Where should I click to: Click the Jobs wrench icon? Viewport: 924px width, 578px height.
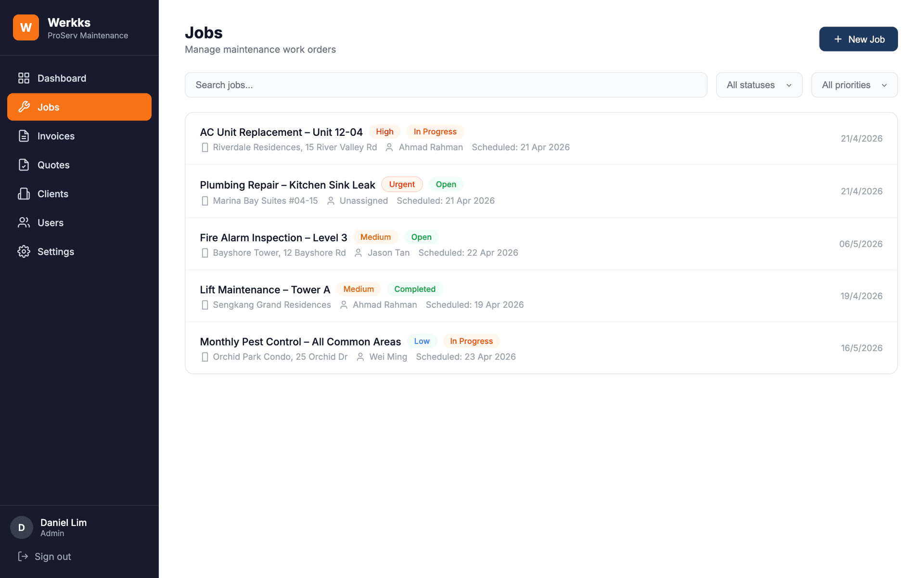[24, 107]
